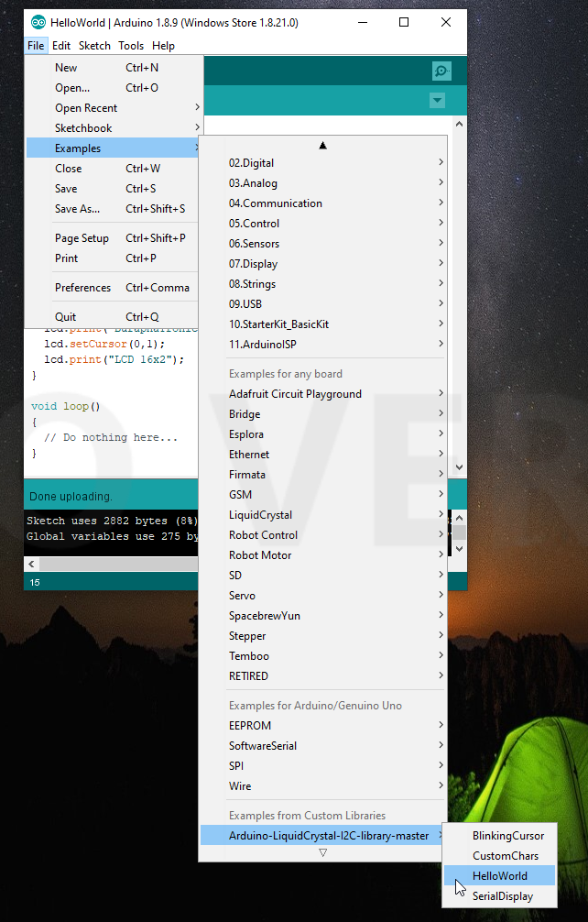Viewport: 588px width, 922px height.
Task: Choose Save from File menu
Action: [114, 188]
